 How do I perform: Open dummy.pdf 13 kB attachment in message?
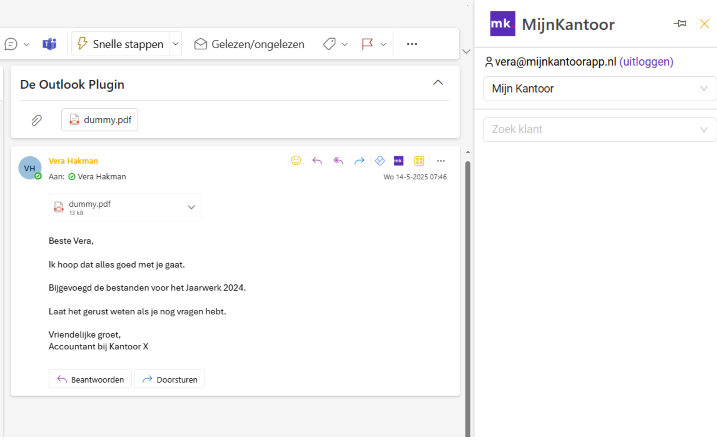(x=125, y=208)
